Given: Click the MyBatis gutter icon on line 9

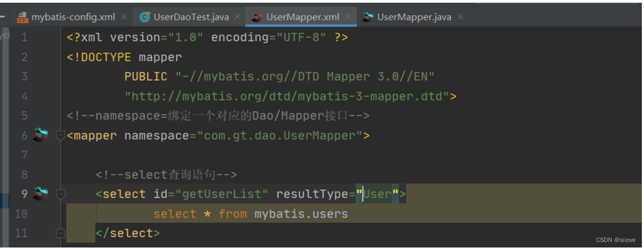Looking at the screenshot, I should [x=40, y=193].
